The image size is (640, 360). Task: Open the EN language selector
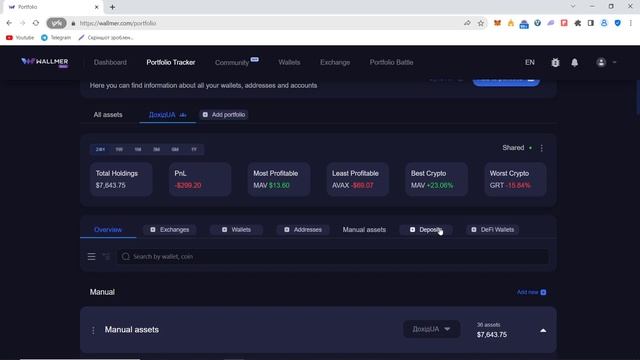point(529,62)
